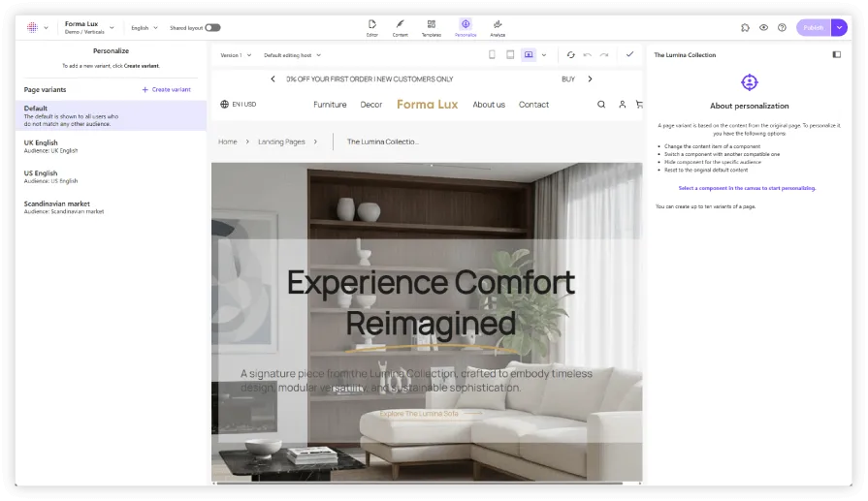
Task: Open the Contact menu item
Action: (x=533, y=105)
